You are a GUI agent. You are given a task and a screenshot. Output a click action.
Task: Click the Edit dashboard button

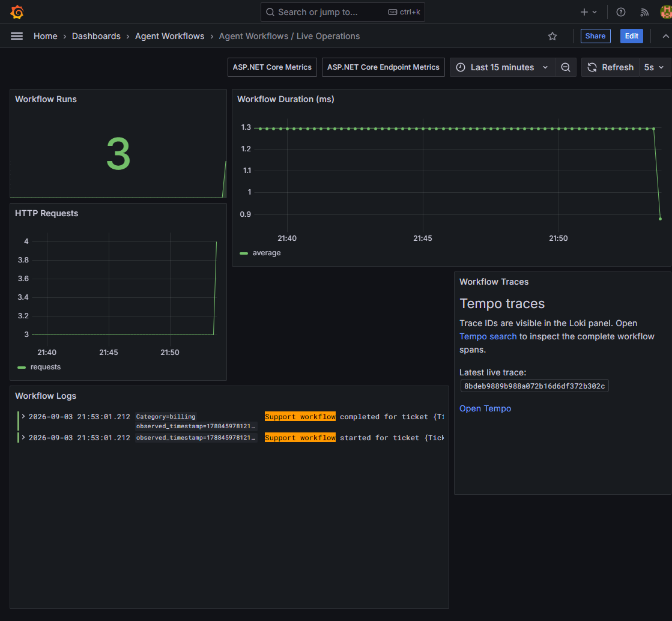[x=631, y=36]
